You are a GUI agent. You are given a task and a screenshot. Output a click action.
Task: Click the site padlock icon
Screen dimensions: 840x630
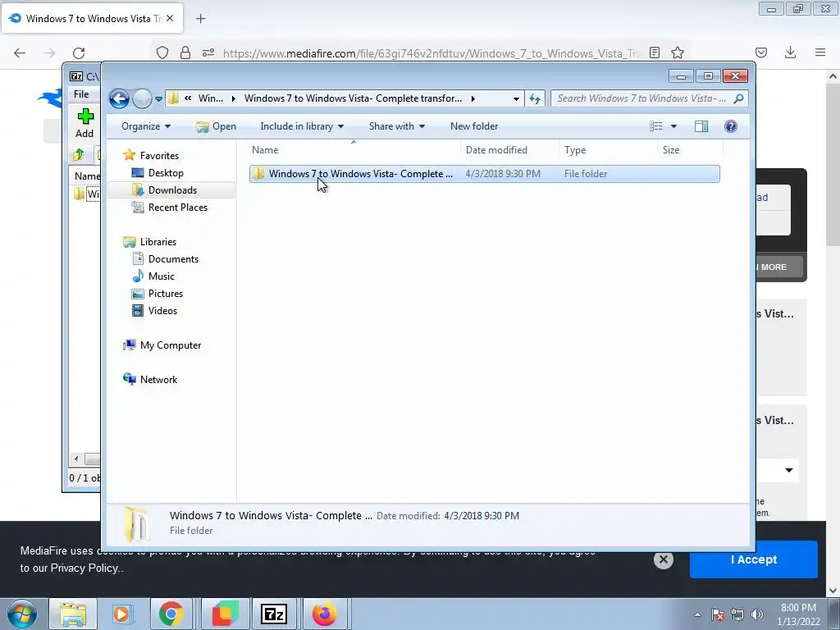tap(185, 52)
